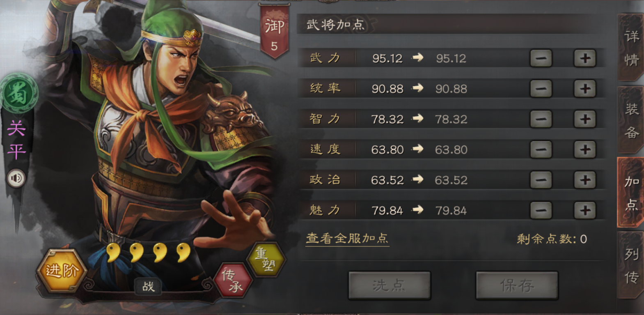Go to the 列传 tab

(x=631, y=265)
